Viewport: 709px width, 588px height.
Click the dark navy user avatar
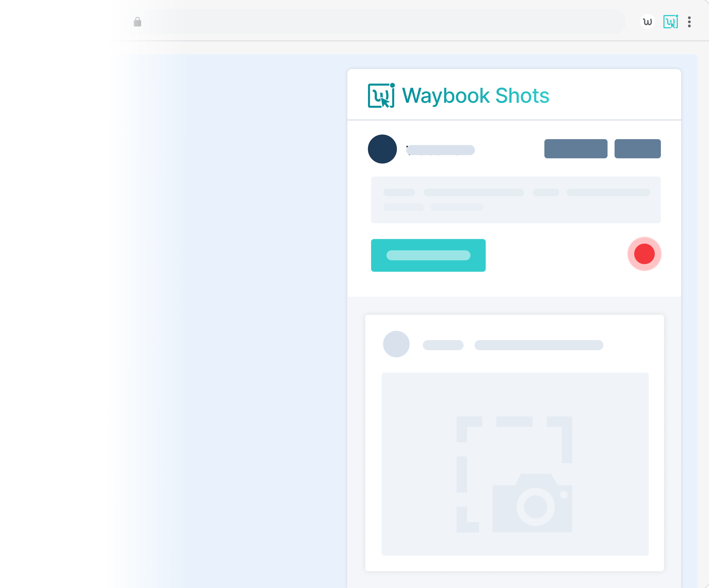pos(382,149)
